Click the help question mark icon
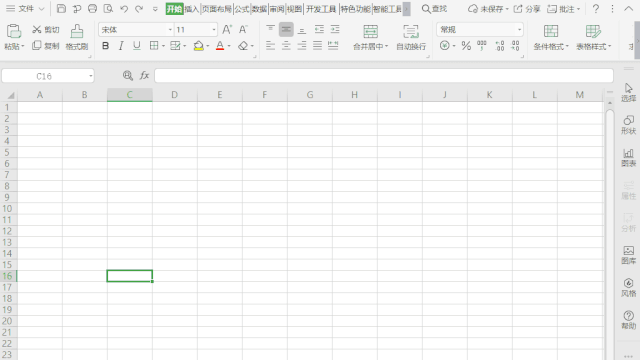This screenshot has height=360, width=640. 596,9
